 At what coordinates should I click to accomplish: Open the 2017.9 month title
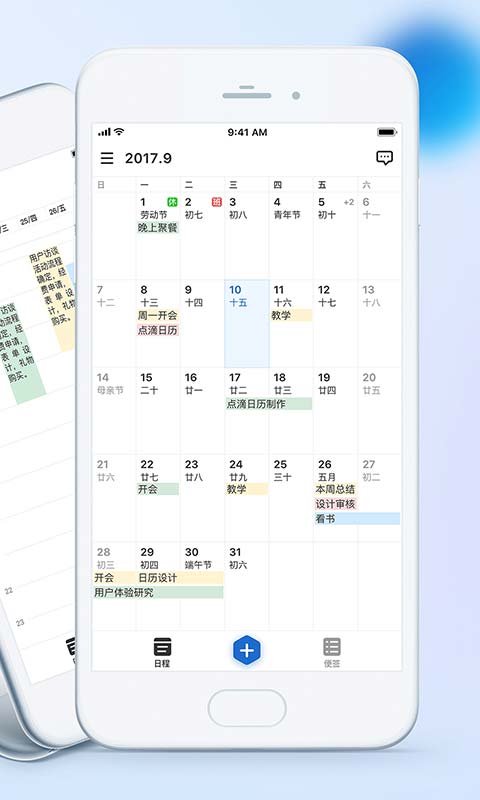[x=148, y=158]
